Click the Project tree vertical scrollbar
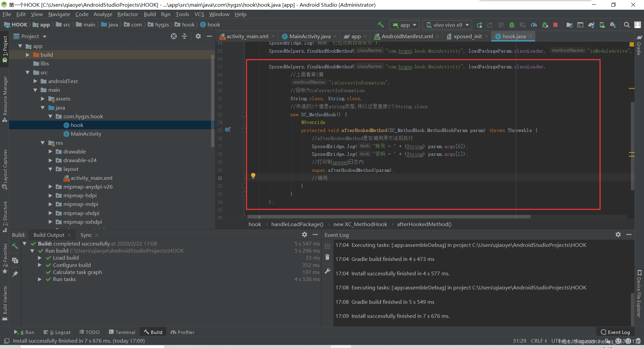Viewport: 644px width, 348px height. pos(212,100)
